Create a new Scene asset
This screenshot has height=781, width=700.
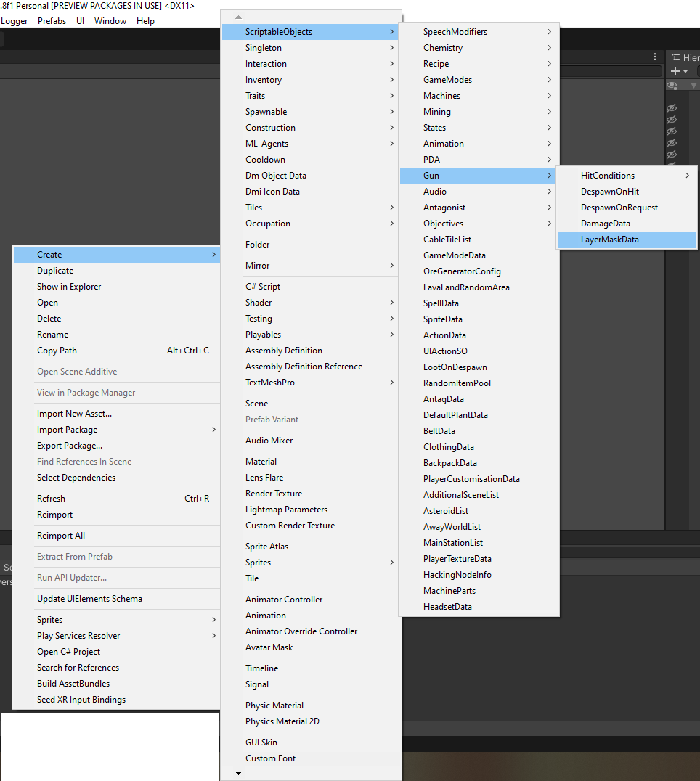tap(310, 404)
